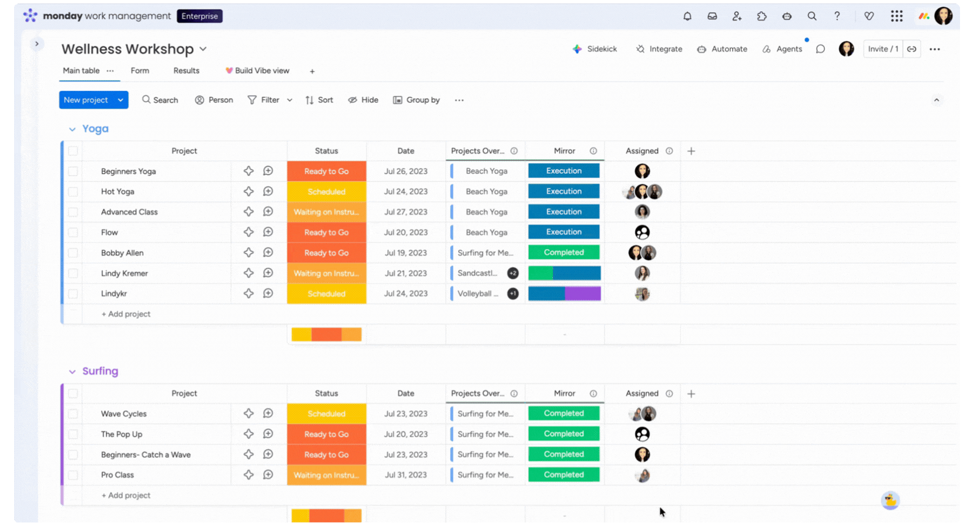This screenshot has width=980, height=526.
Task: Switch to the Results tab
Action: (x=186, y=70)
